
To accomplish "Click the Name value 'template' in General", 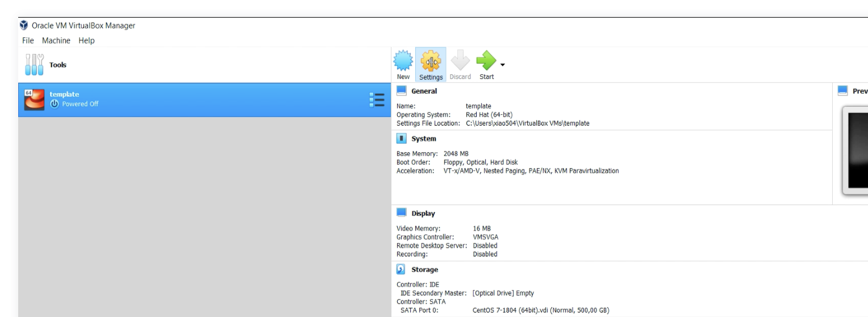I will (478, 106).
